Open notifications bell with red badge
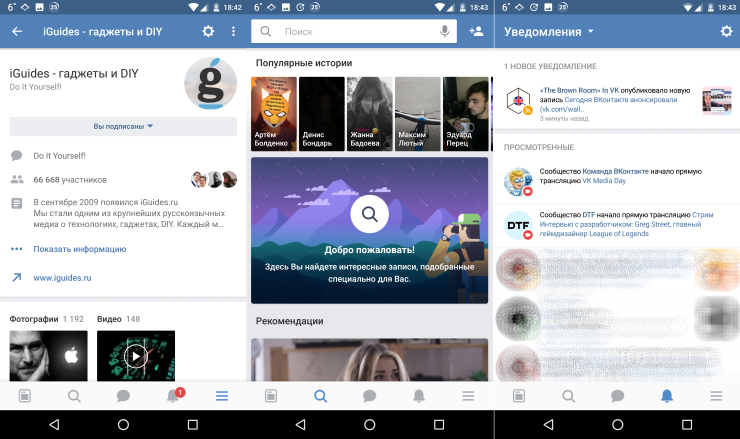The height and width of the screenshot is (439, 740). tap(175, 395)
